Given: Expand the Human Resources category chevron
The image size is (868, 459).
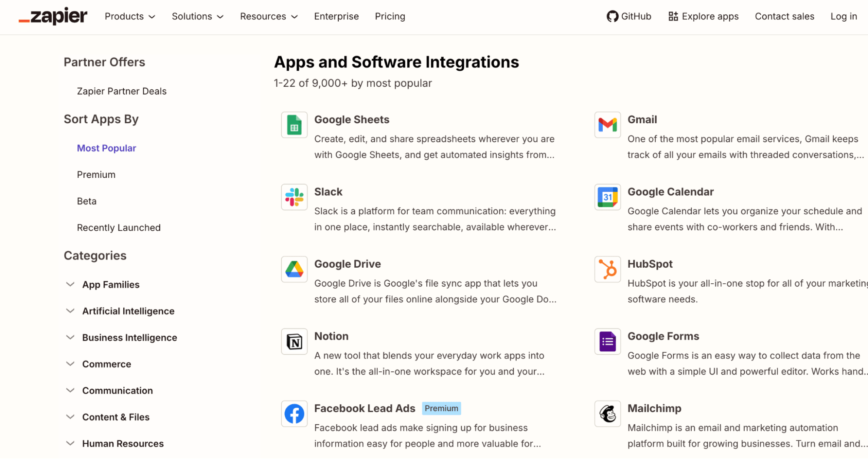Looking at the screenshot, I should 70,443.
